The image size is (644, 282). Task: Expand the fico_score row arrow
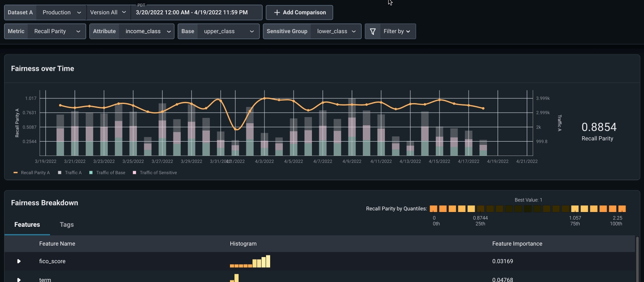[x=19, y=261]
